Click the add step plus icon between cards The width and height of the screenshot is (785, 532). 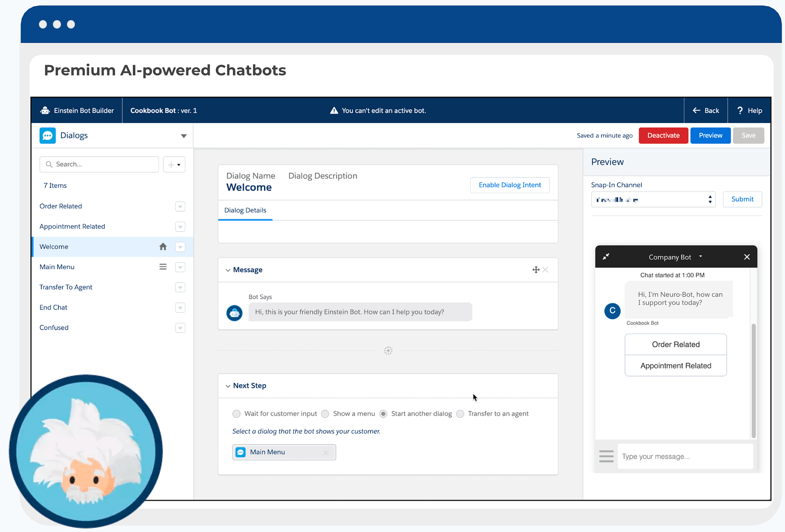click(388, 351)
